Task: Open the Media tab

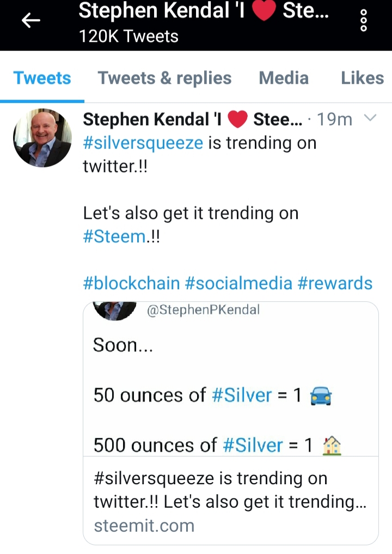Action: 284,78
